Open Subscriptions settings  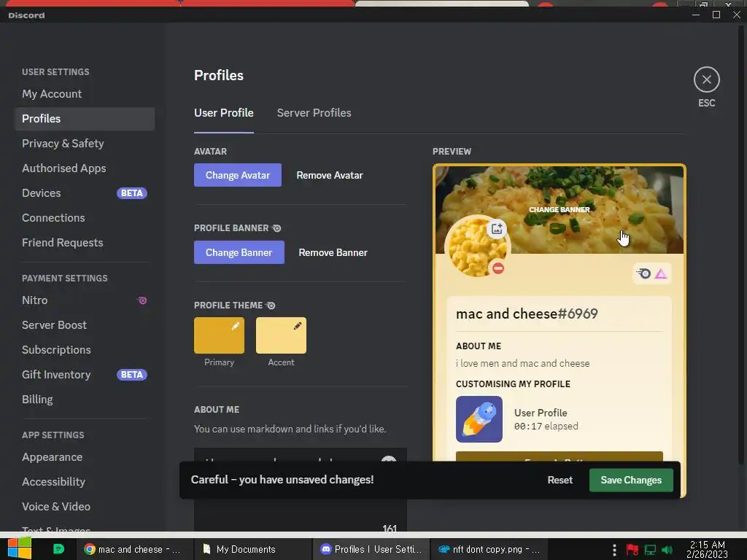point(85,349)
